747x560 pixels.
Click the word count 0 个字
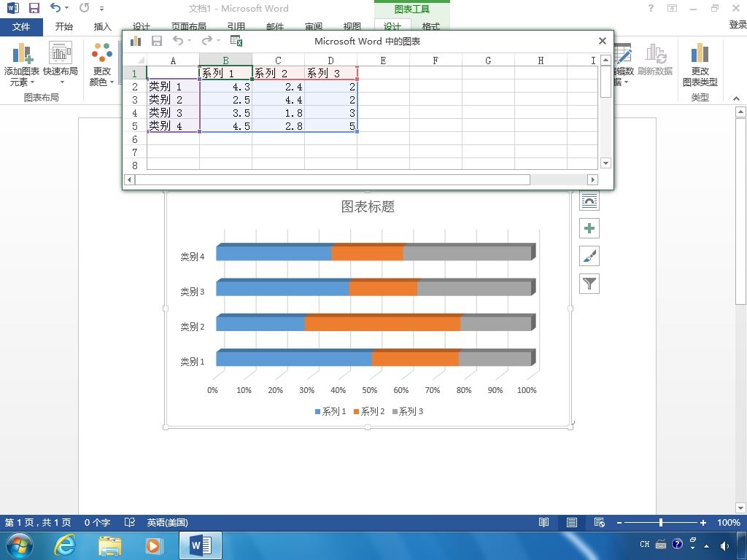(x=97, y=522)
